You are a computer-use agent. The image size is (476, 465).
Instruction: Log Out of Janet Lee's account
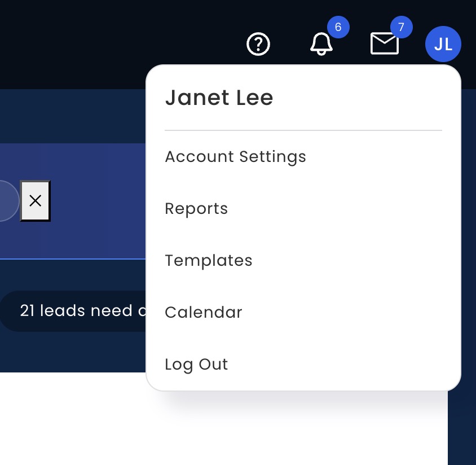click(x=196, y=365)
